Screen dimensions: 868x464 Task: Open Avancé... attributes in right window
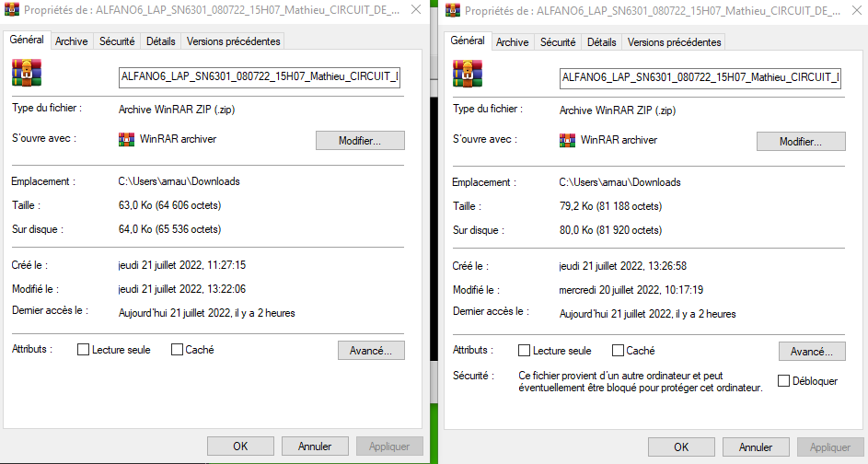click(812, 352)
